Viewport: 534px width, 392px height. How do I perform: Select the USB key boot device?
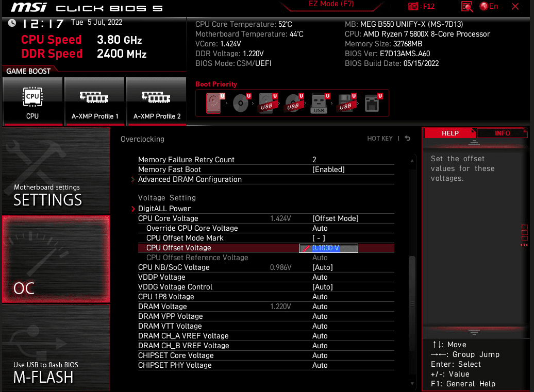(x=320, y=103)
